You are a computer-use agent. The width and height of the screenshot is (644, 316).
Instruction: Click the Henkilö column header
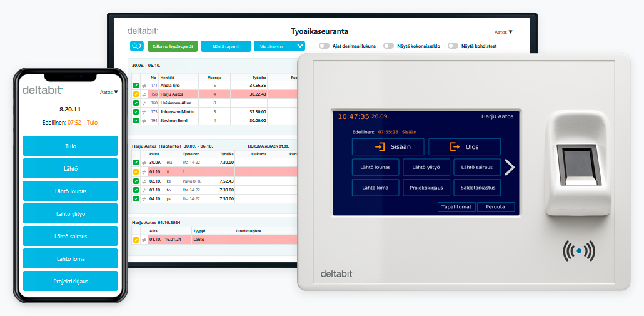pos(178,77)
